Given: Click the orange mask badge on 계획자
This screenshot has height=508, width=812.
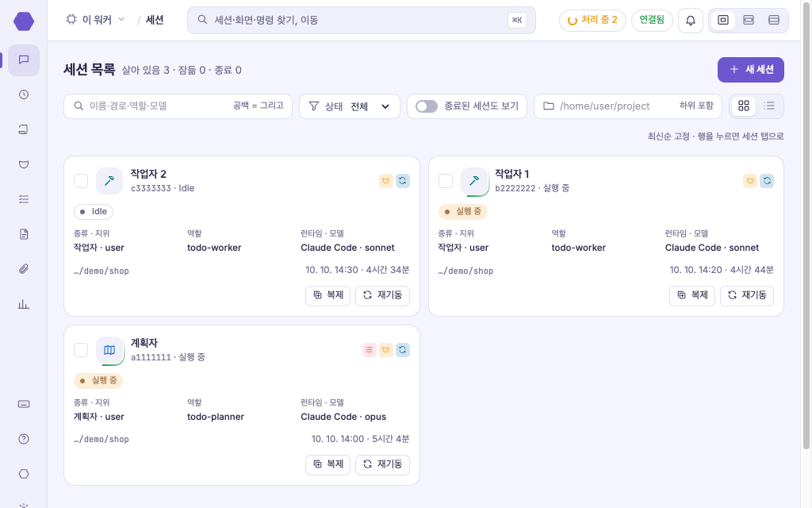Looking at the screenshot, I should (386, 350).
